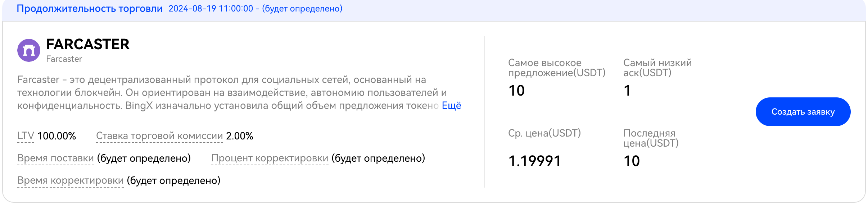868x207 pixels.
Task: Click the Farcaster subtitle under the title
Action: point(64,59)
